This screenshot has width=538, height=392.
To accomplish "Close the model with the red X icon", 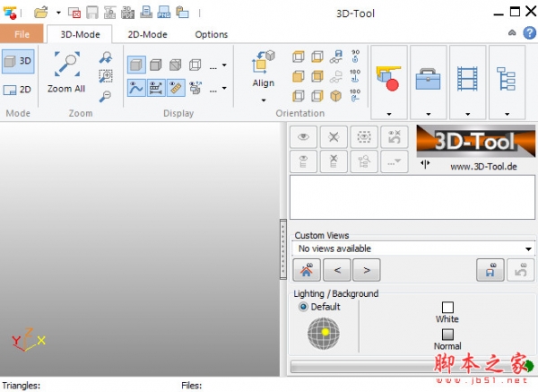I will click(x=74, y=13).
